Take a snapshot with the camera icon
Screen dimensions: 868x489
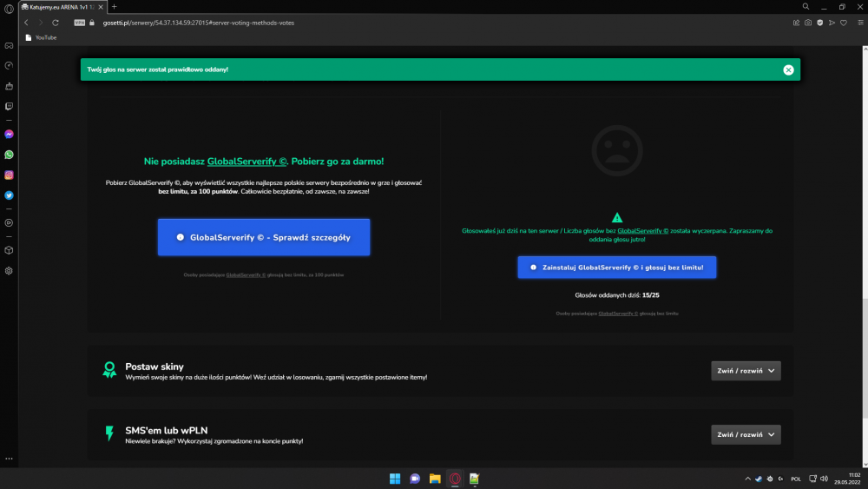808,23
